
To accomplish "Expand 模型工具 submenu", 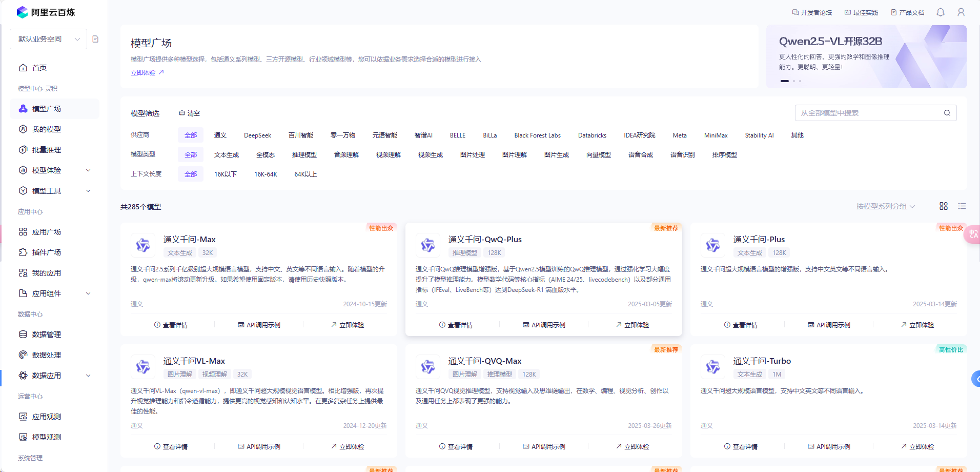I will [54, 191].
